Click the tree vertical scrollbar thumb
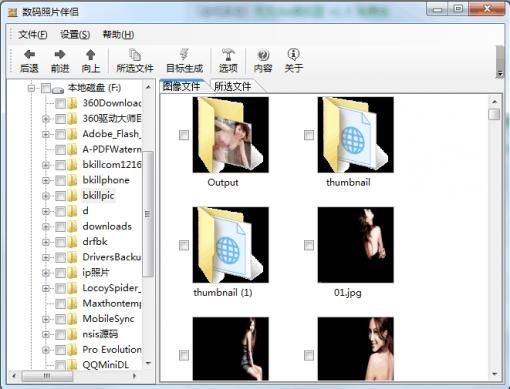 point(148,214)
